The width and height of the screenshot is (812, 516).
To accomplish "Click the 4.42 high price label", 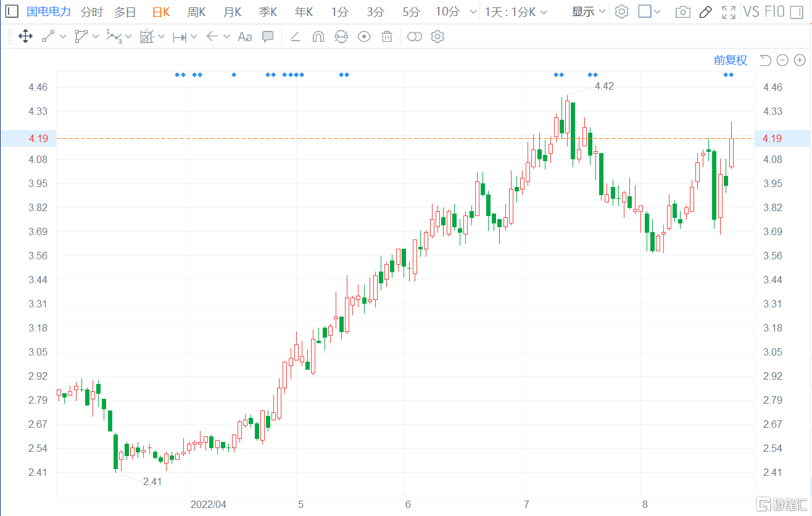I will (x=604, y=86).
